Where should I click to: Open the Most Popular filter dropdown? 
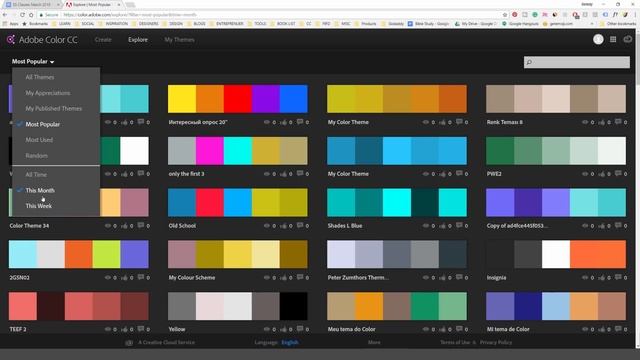click(33, 62)
